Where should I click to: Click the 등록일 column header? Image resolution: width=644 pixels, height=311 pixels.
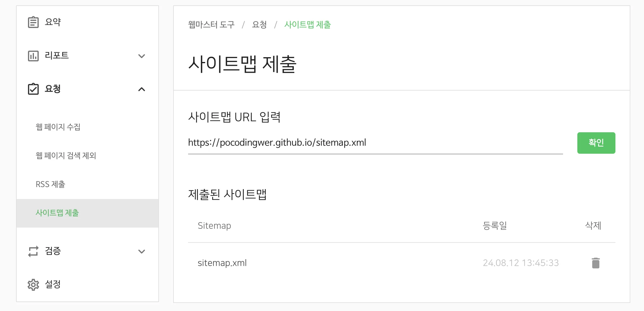click(495, 226)
